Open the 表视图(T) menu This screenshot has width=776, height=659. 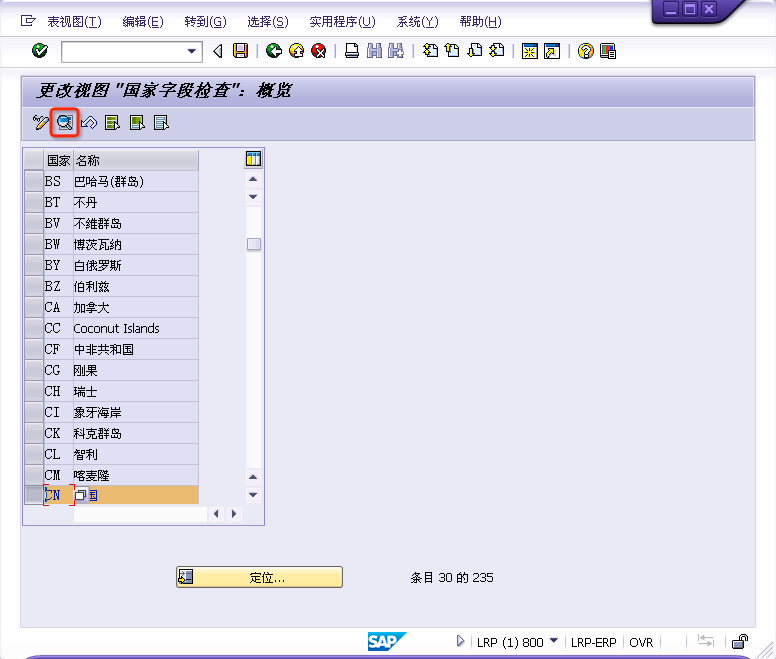pyautogui.click(x=74, y=22)
